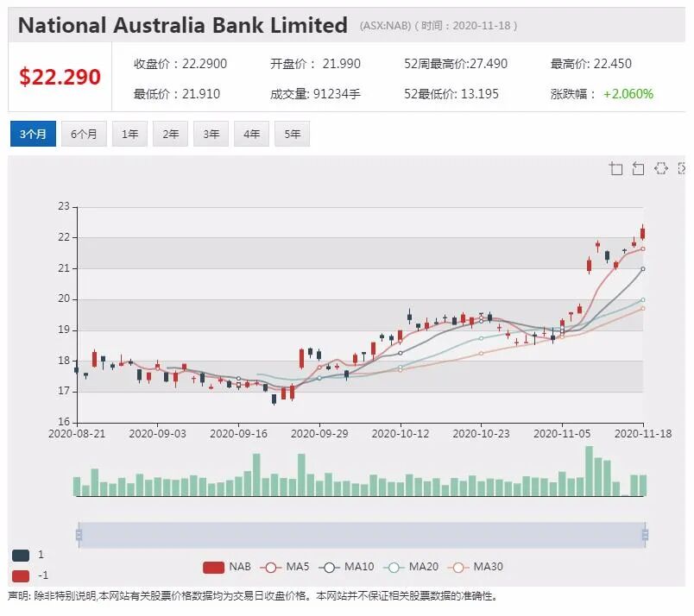Click the red '-1' volume legend swatch

21,576
